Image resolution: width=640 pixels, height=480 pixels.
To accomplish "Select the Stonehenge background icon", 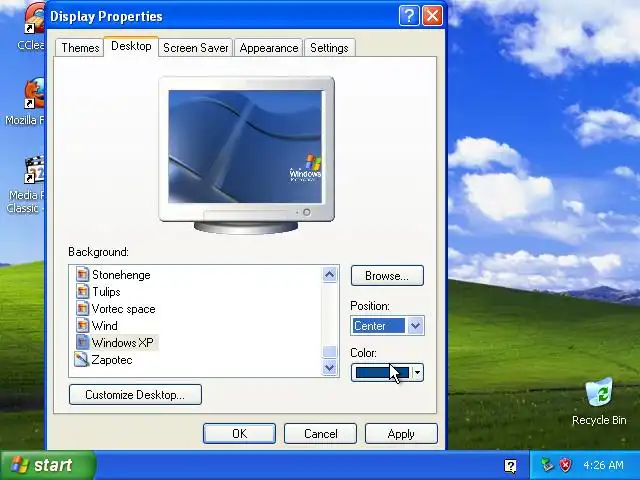I will pos(82,274).
